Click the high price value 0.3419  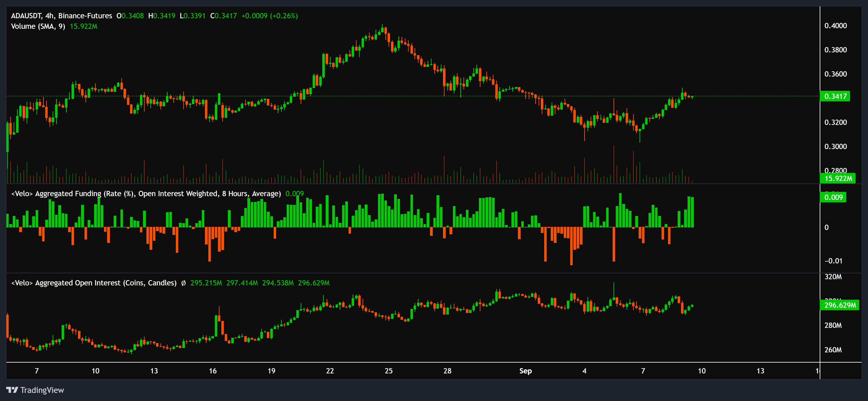(164, 16)
